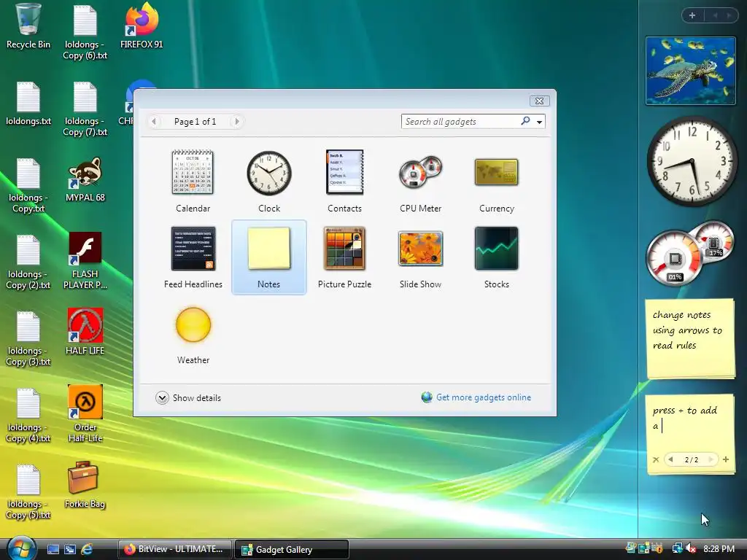Image resolution: width=747 pixels, height=560 pixels.
Task: Select the Contacts gadget
Action: (x=344, y=181)
